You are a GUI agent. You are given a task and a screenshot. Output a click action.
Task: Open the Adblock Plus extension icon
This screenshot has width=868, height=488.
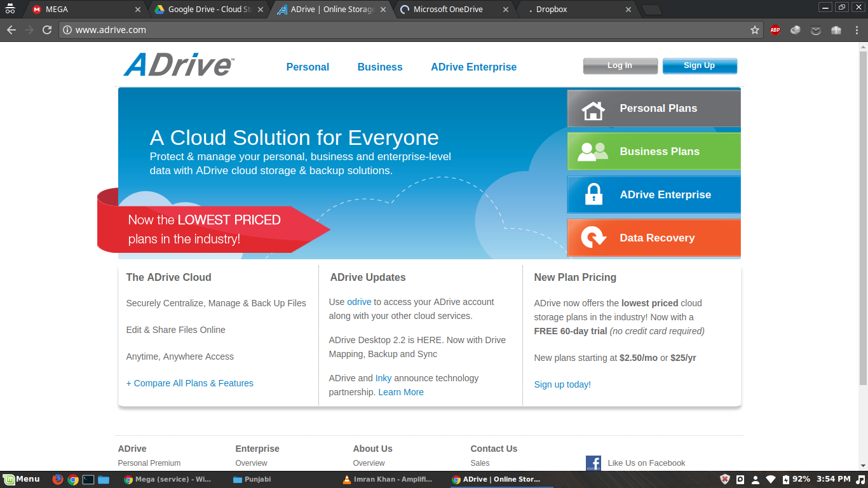(x=775, y=30)
